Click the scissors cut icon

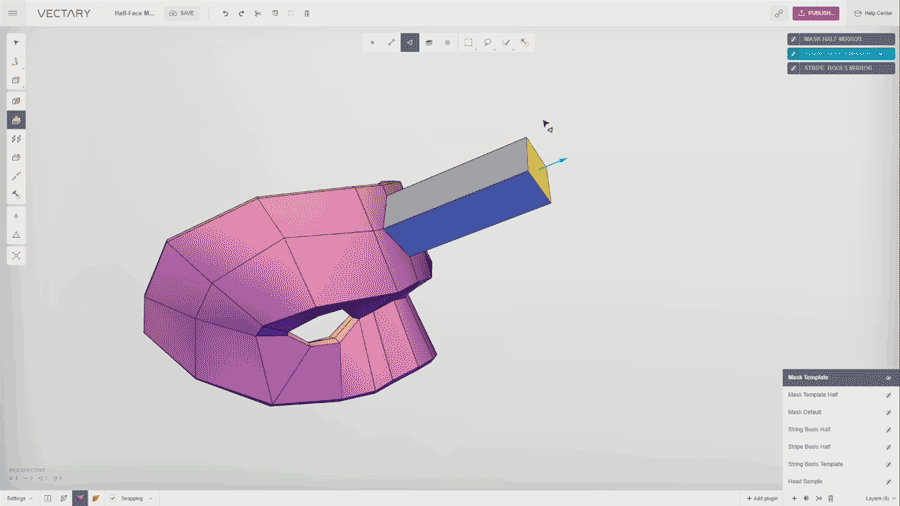point(258,13)
